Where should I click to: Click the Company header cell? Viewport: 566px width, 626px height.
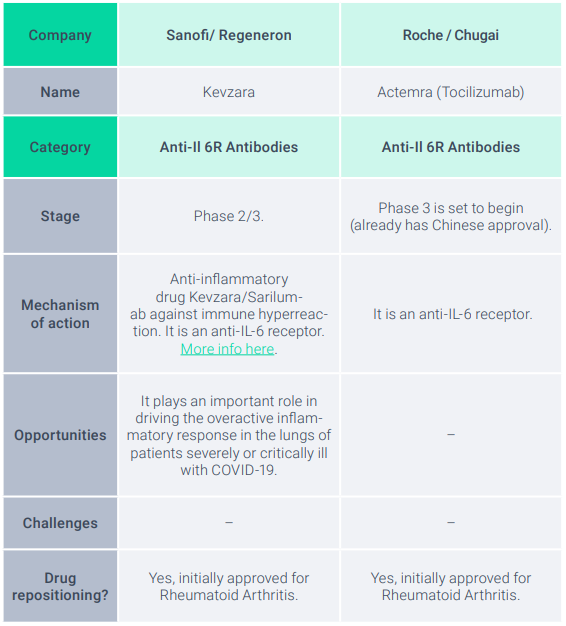60,35
